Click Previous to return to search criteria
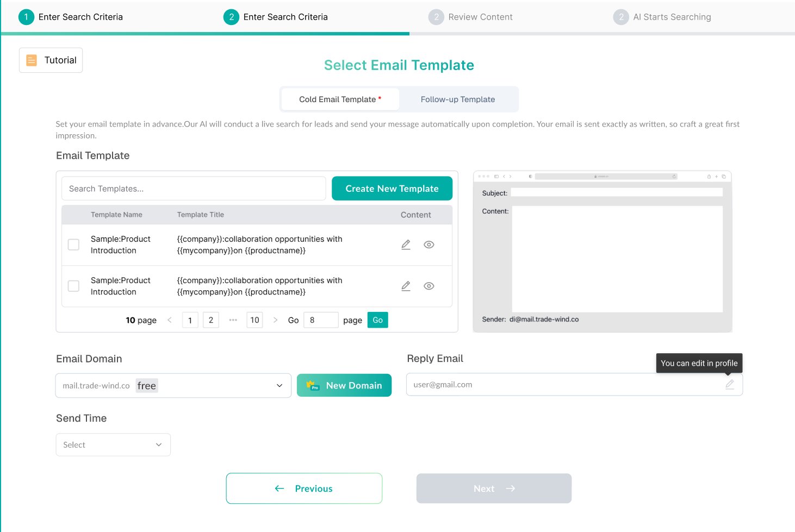This screenshot has height=532, width=795. [x=303, y=488]
